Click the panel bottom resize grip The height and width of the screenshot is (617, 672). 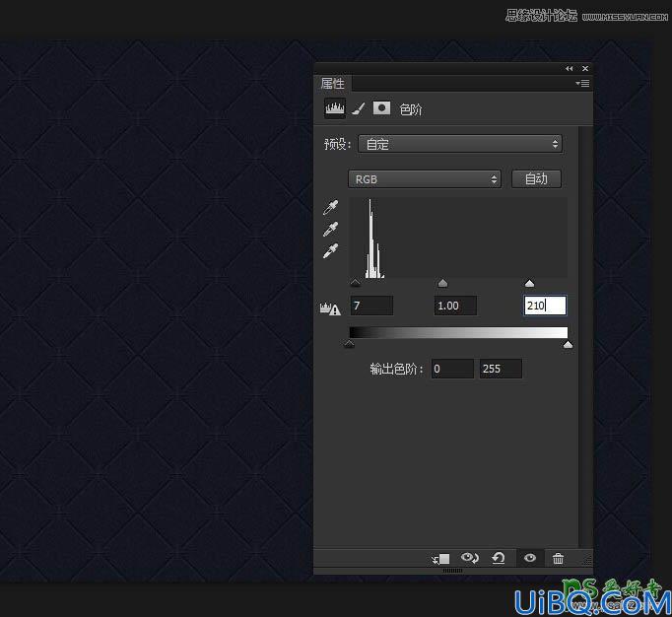452,571
